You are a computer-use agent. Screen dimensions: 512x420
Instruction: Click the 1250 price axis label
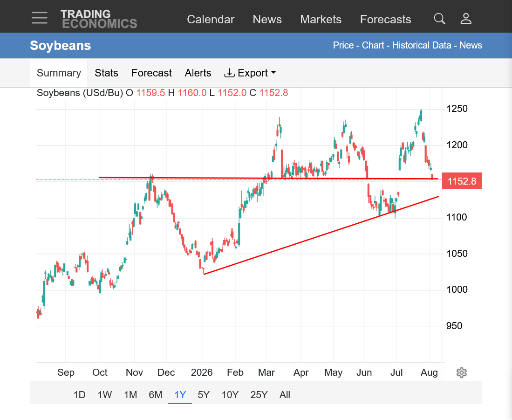tap(457, 109)
